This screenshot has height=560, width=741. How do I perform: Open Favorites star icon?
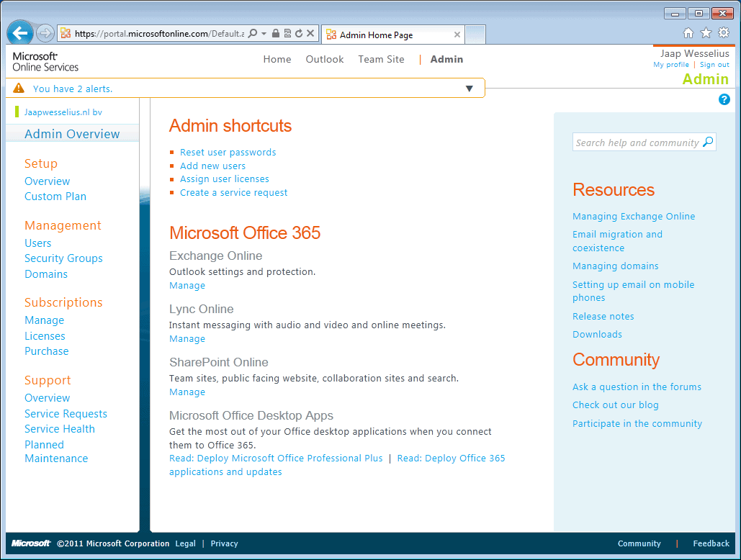tap(706, 33)
